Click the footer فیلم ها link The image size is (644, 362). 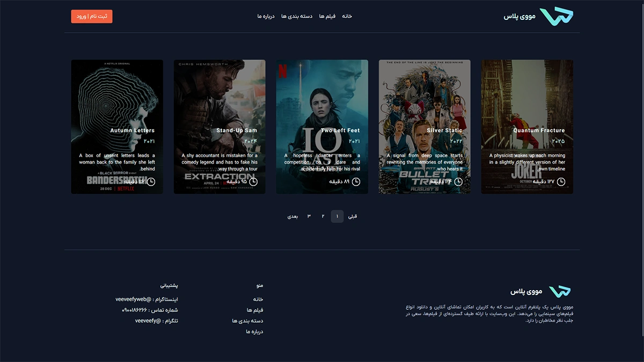click(255, 310)
